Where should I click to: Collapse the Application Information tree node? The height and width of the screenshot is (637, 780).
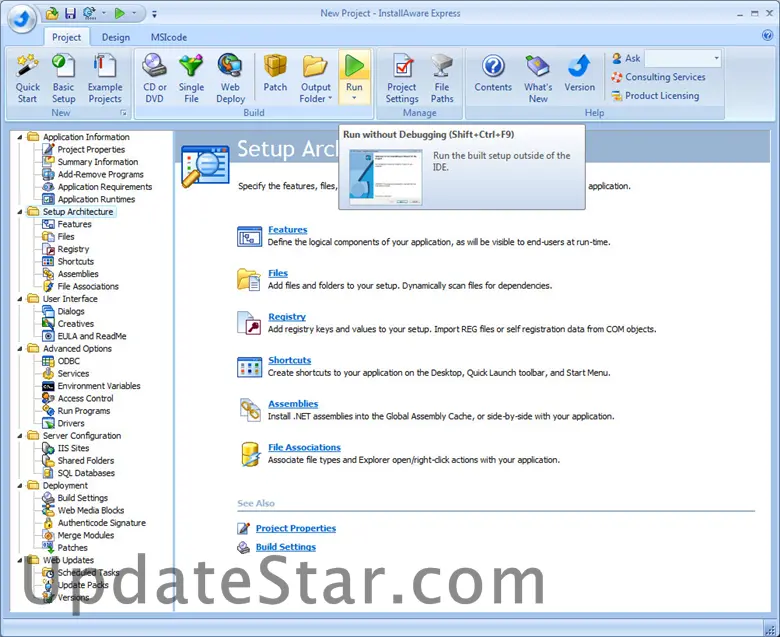(20, 137)
